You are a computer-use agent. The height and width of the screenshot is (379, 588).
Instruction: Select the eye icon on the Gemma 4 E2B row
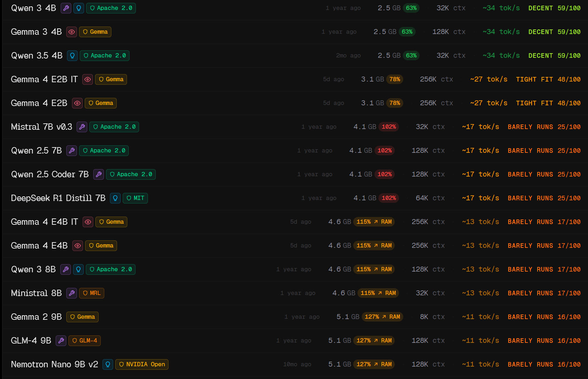77,103
